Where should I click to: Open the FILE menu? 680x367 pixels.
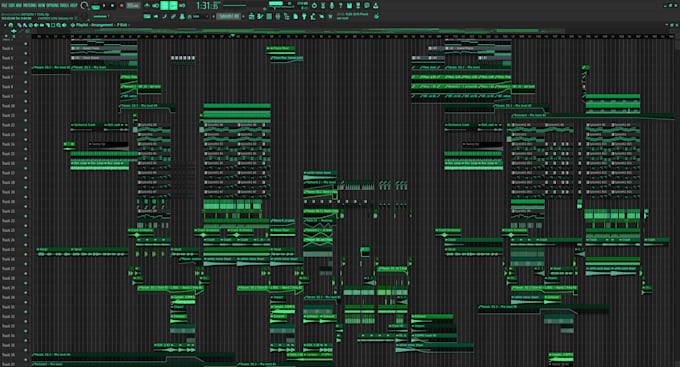coord(4,5)
